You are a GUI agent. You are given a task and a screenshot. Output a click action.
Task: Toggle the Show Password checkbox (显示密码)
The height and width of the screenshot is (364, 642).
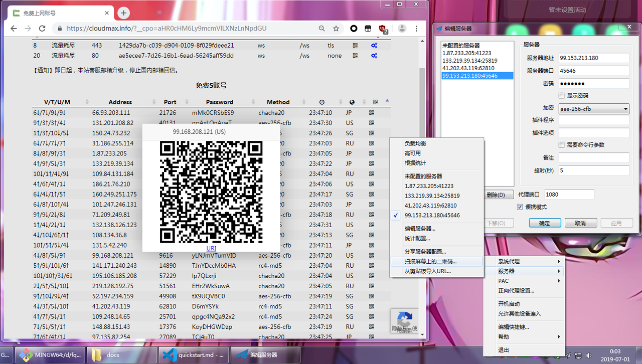click(562, 96)
